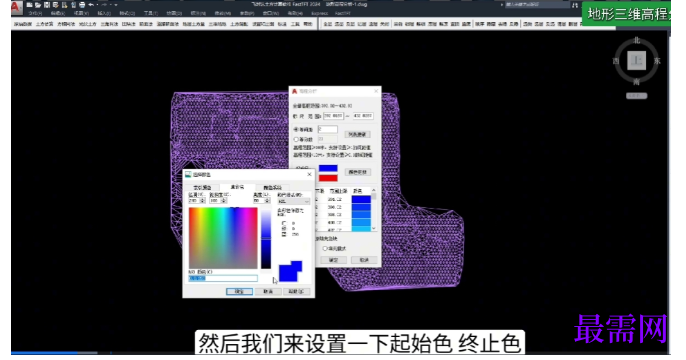Click the 东 compass label on ViewCube
Viewport: 686px width, 360px height.
click(x=657, y=61)
